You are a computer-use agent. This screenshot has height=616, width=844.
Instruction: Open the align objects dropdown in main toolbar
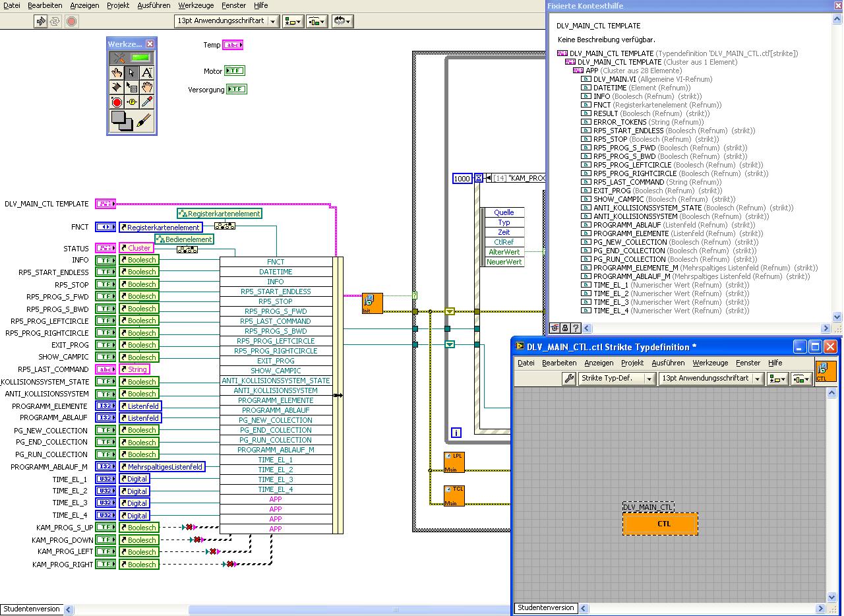tap(293, 21)
